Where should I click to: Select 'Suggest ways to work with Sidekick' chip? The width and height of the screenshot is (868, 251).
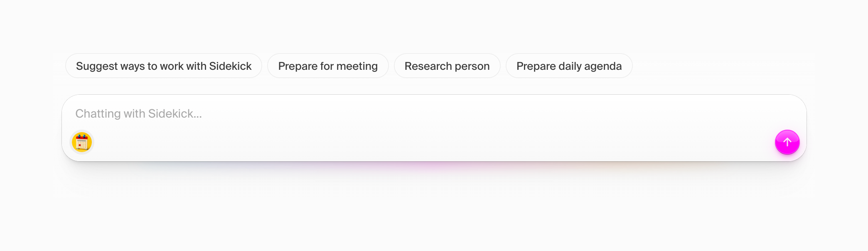[164, 66]
